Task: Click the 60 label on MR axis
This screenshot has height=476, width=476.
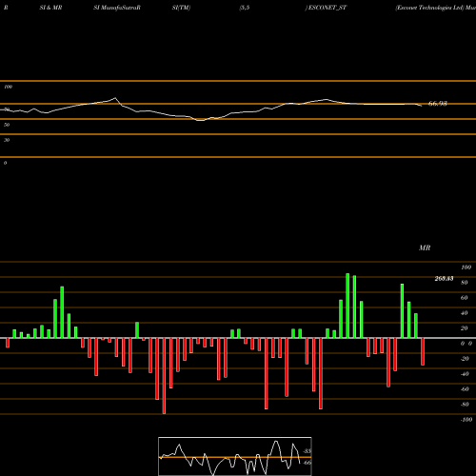Action: click(465, 298)
